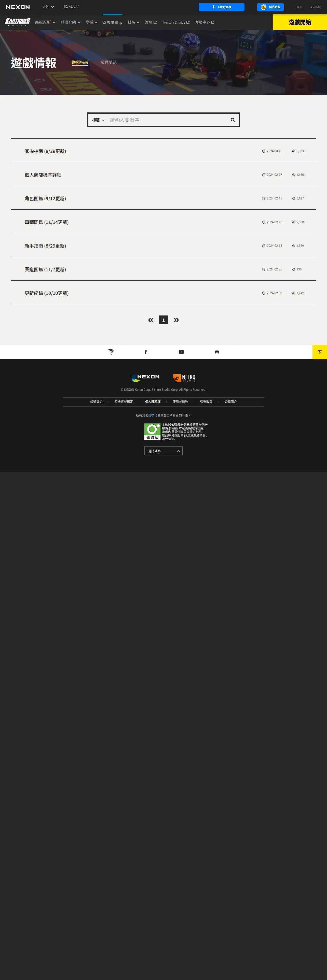Open the 車輛圖鑑 (11/14更新) article

[x=47, y=222]
